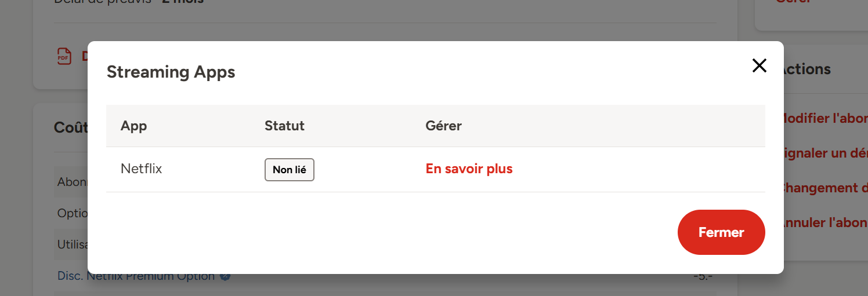
Task: Close the Streaming Apps dialog with X
Action: tap(759, 65)
